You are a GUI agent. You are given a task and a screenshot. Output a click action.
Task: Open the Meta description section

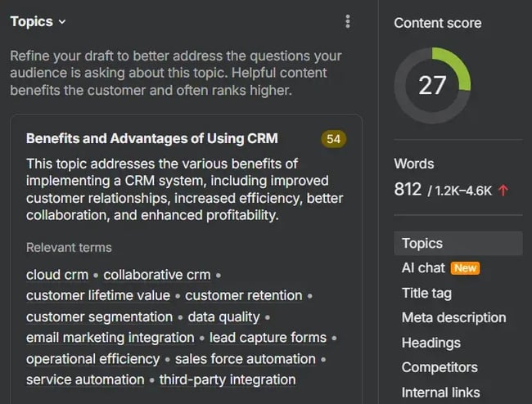coord(453,317)
